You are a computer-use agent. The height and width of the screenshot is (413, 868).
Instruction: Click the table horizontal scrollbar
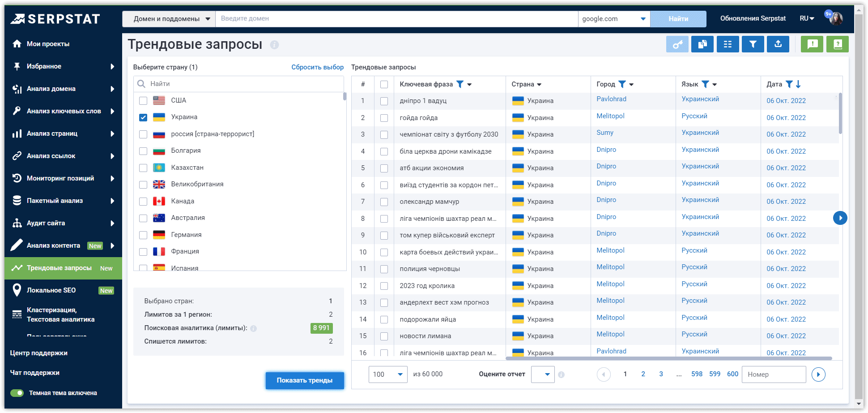tap(669, 358)
